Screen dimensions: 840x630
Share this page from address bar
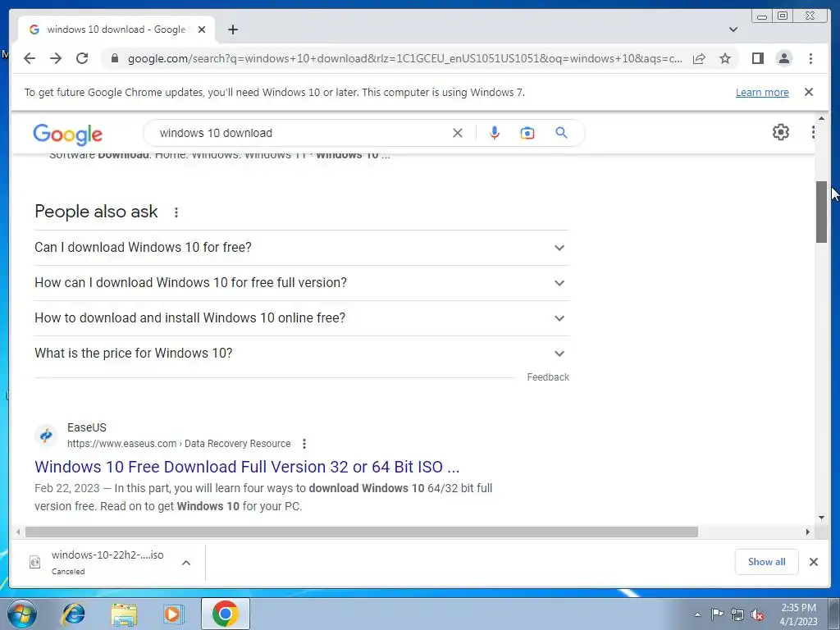click(x=699, y=58)
